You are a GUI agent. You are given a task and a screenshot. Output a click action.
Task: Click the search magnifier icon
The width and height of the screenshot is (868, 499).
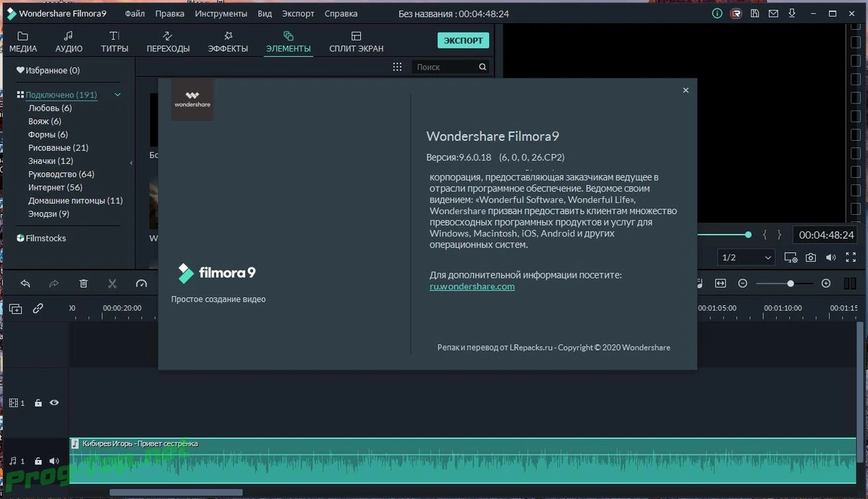[482, 67]
